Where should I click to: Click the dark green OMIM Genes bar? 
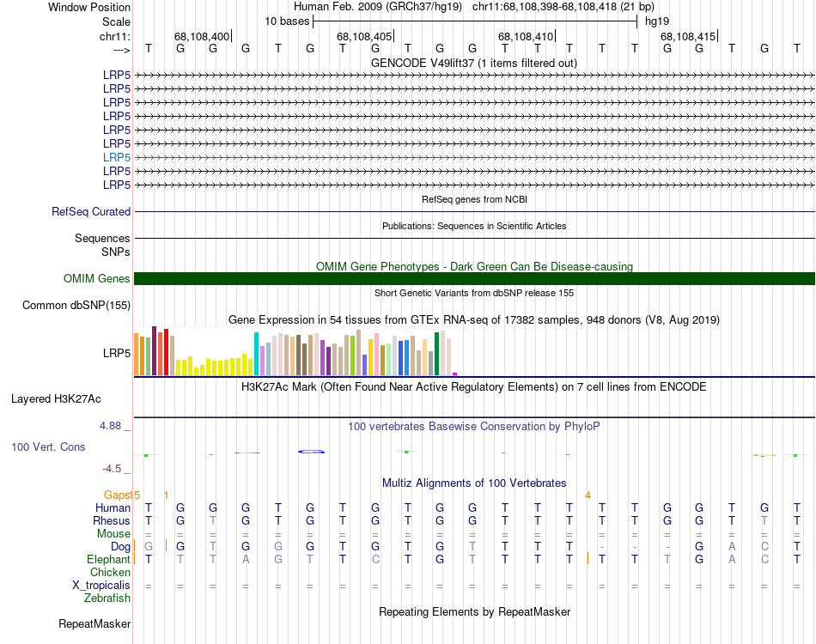tap(474, 278)
